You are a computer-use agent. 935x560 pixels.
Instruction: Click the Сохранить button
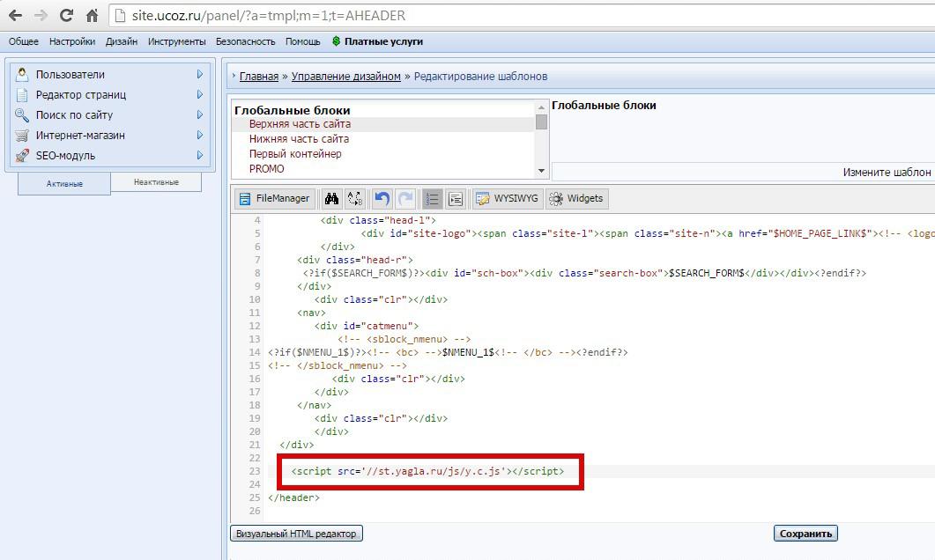coord(805,534)
